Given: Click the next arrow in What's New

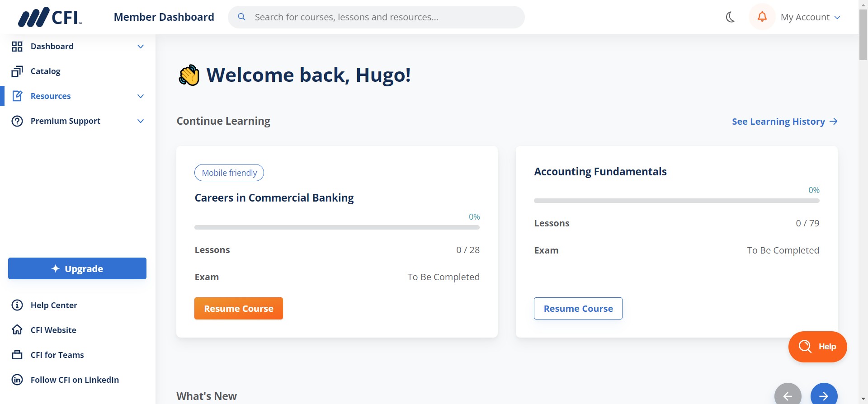Looking at the screenshot, I should tap(824, 395).
